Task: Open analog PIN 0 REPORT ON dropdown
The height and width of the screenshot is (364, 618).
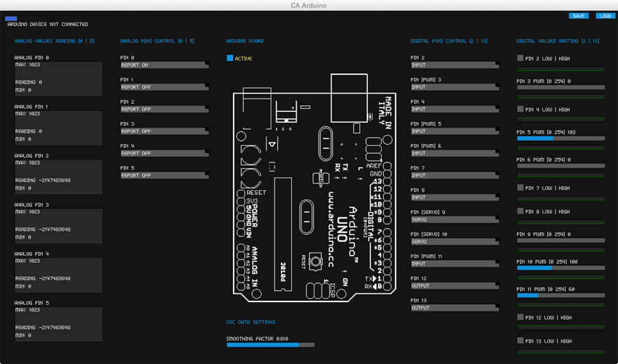Action: (x=165, y=65)
